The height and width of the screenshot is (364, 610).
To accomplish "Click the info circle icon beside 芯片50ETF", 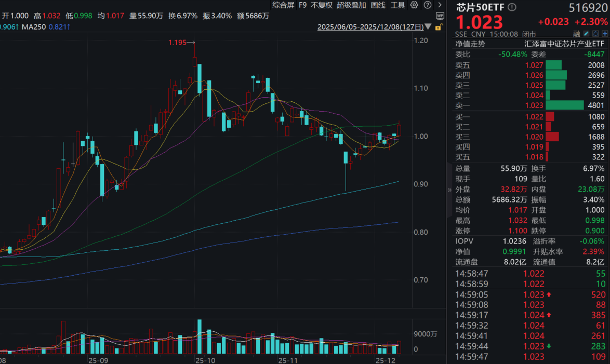I will [x=512, y=7].
